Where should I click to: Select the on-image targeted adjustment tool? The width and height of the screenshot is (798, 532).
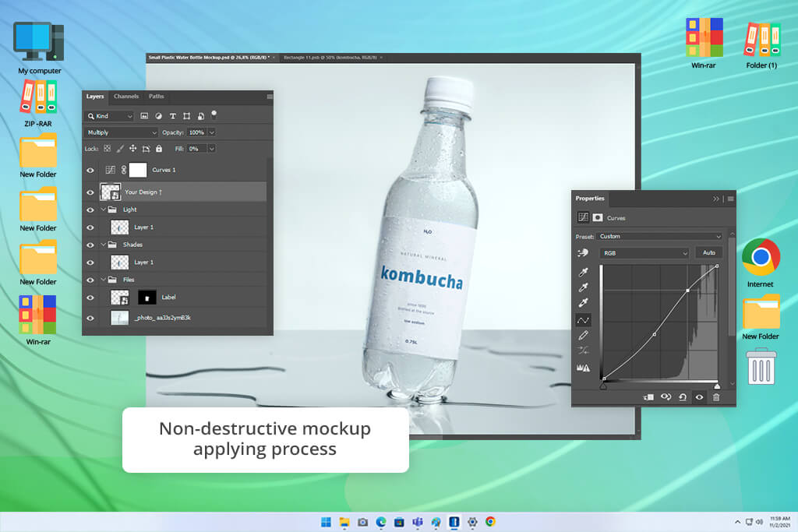583,253
